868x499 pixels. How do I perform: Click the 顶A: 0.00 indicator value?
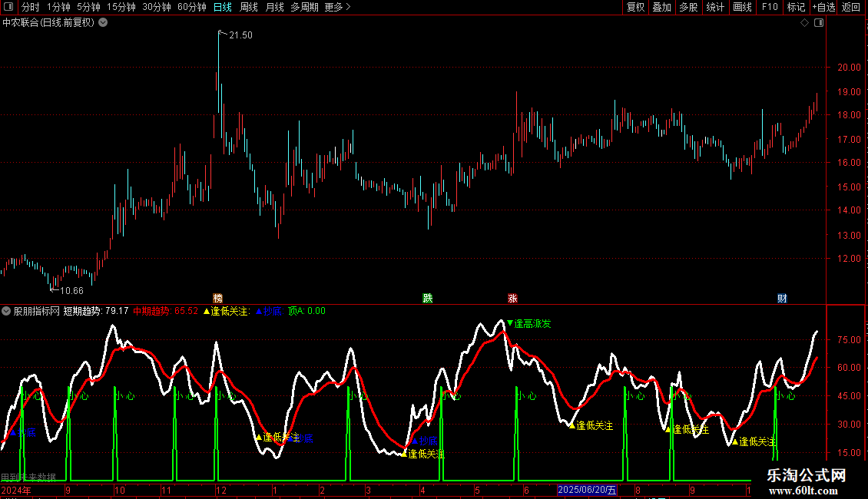(x=306, y=311)
